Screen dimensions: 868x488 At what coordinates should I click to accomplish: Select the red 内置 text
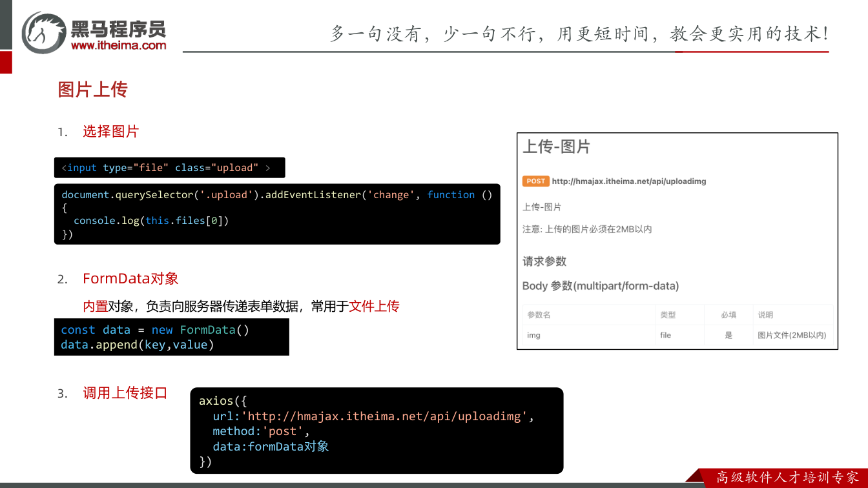point(95,306)
